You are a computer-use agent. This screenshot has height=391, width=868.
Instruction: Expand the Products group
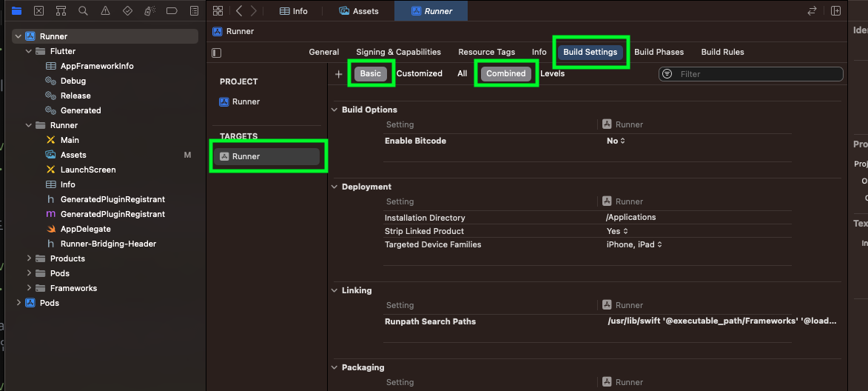pos(29,258)
